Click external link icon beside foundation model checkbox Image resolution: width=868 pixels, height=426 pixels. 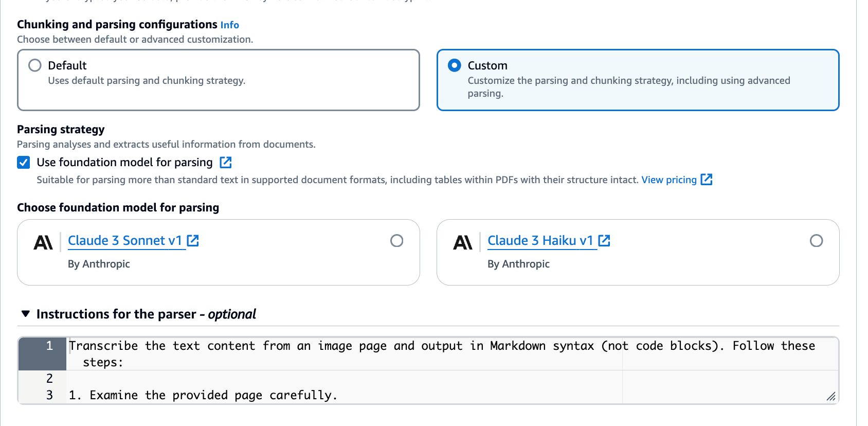226,163
